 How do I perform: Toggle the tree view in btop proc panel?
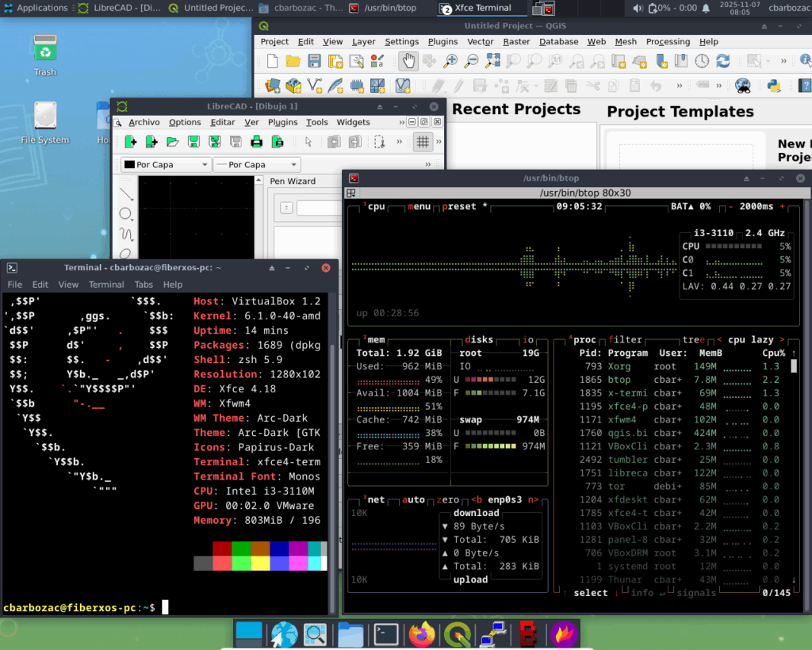(692, 339)
